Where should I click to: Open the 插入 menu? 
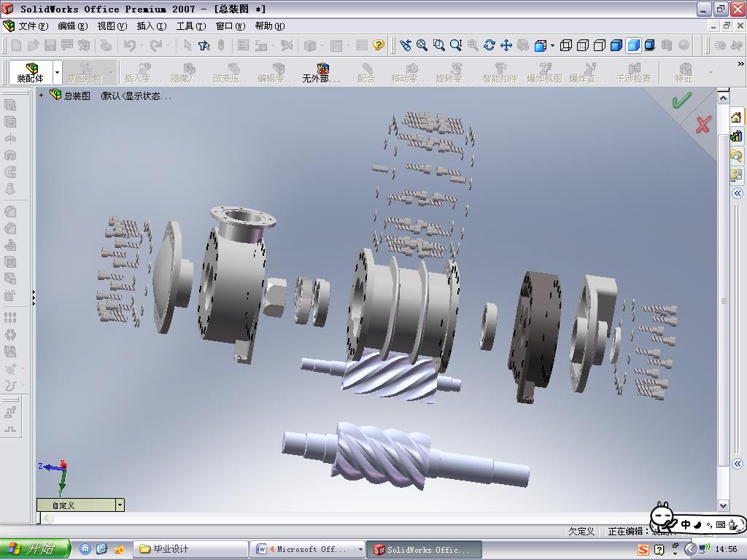[x=151, y=26]
